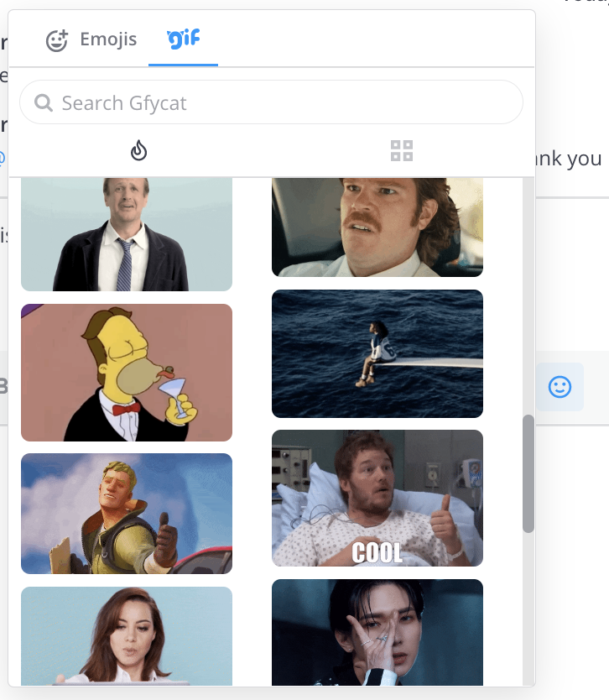609x700 pixels.
Task: Open GIF categories grid icon
Action: 402,151
